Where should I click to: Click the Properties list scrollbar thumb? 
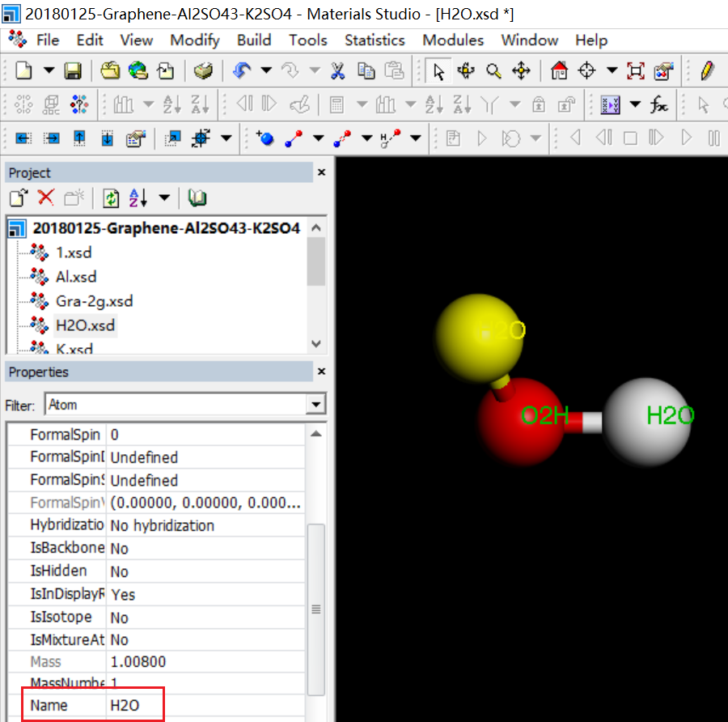316,609
